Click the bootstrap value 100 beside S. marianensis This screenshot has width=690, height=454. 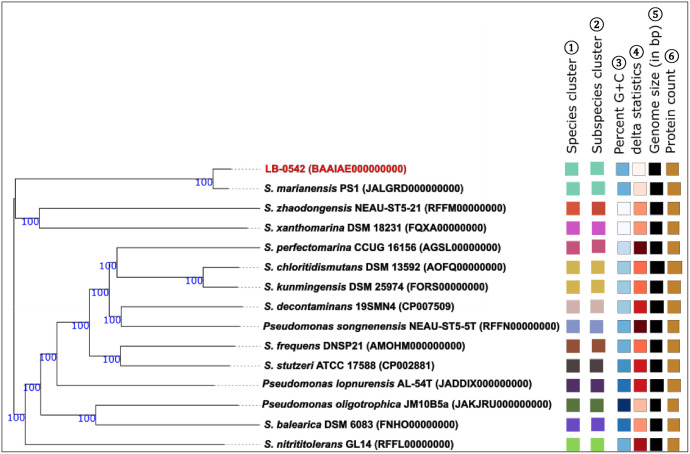coord(204,182)
